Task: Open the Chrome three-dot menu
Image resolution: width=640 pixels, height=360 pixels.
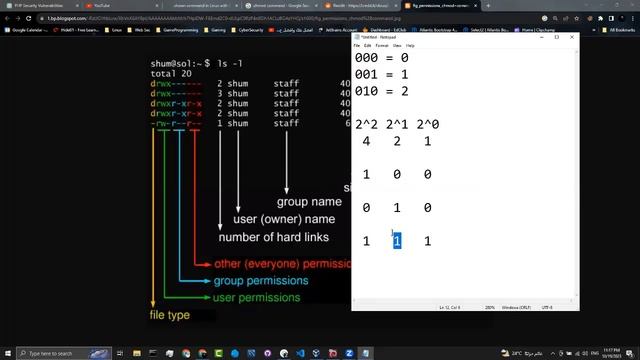Action: point(633,18)
